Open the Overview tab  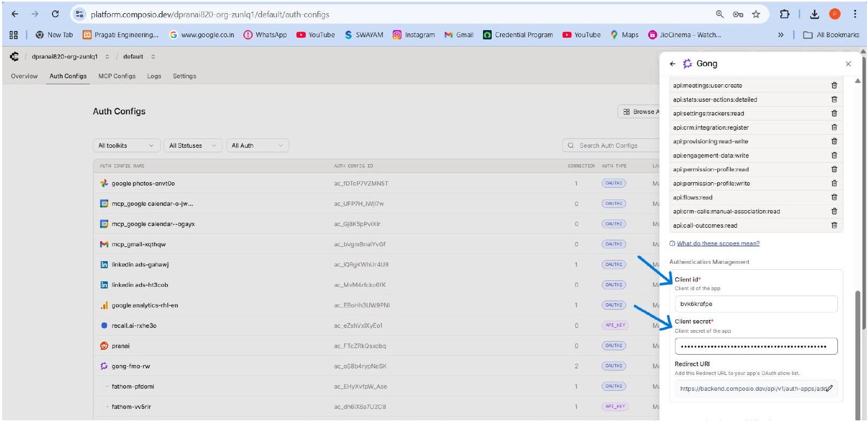coord(25,76)
